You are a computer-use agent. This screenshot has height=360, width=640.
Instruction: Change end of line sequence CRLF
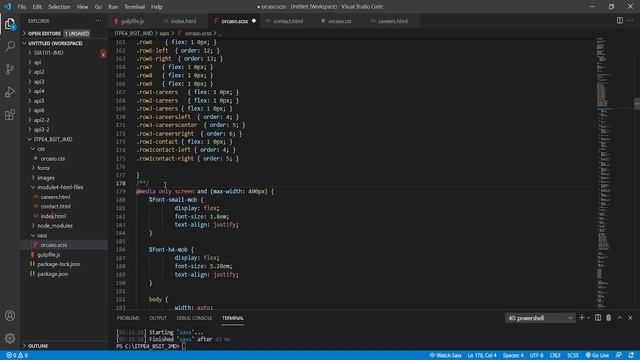click(555, 356)
